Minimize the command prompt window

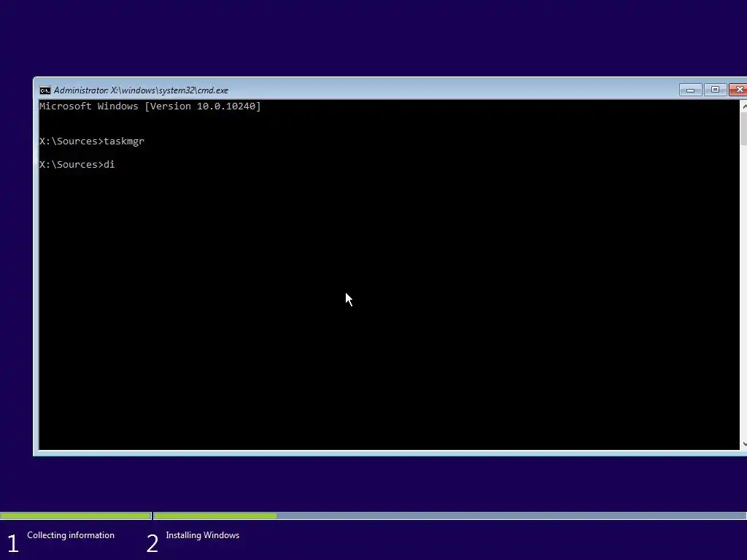point(690,90)
